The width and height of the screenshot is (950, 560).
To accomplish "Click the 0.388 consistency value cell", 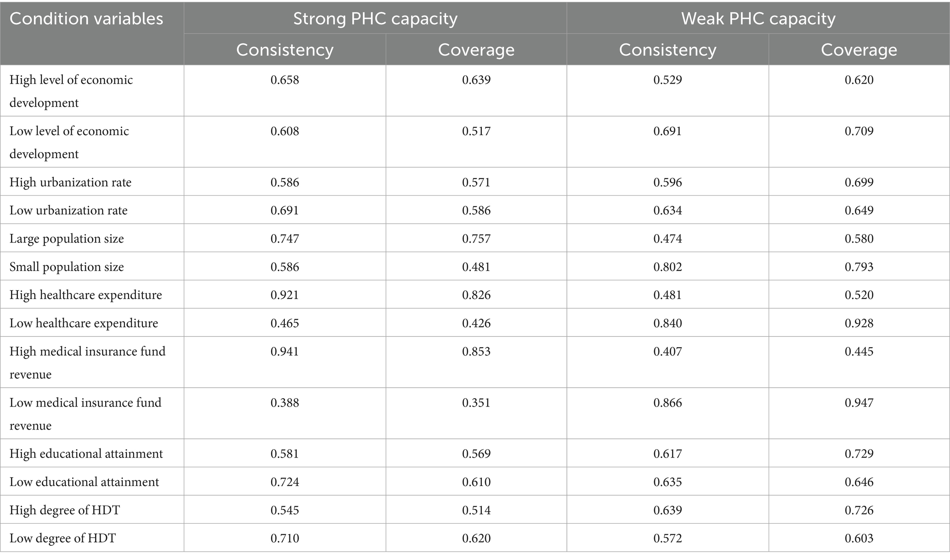I will pos(285,403).
